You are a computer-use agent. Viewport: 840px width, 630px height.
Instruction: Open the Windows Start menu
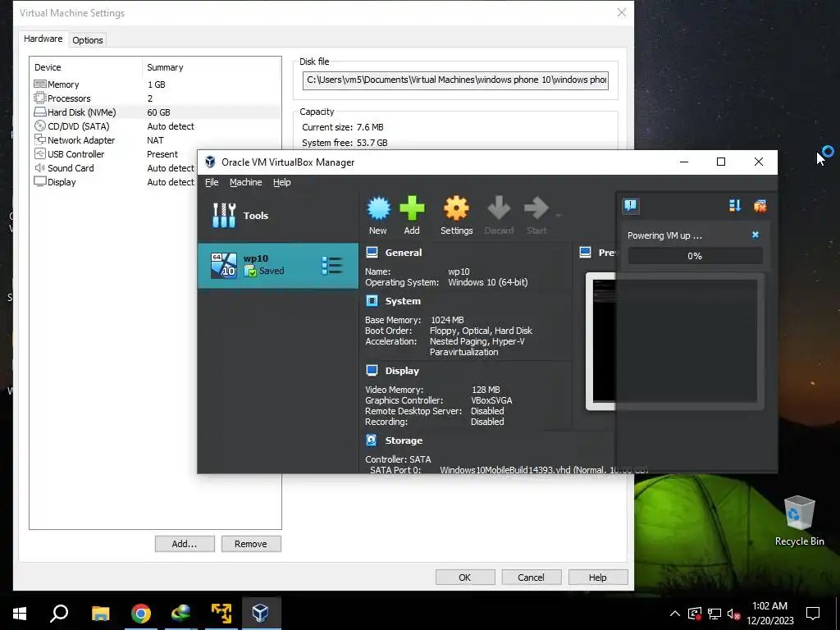tap(20, 613)
